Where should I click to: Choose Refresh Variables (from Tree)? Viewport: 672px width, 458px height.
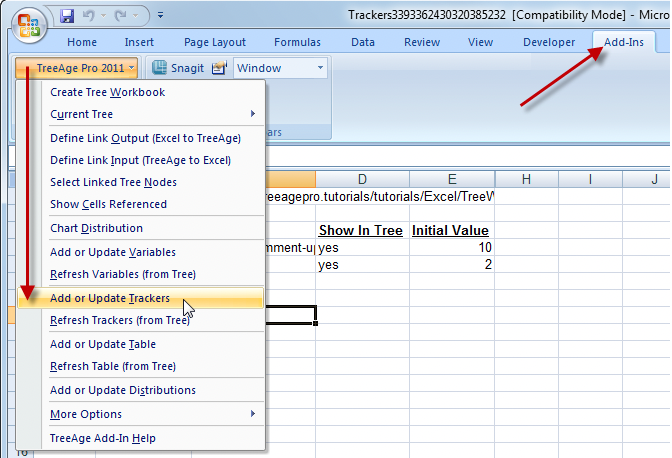pyautogui.click(x=141, y=274)
